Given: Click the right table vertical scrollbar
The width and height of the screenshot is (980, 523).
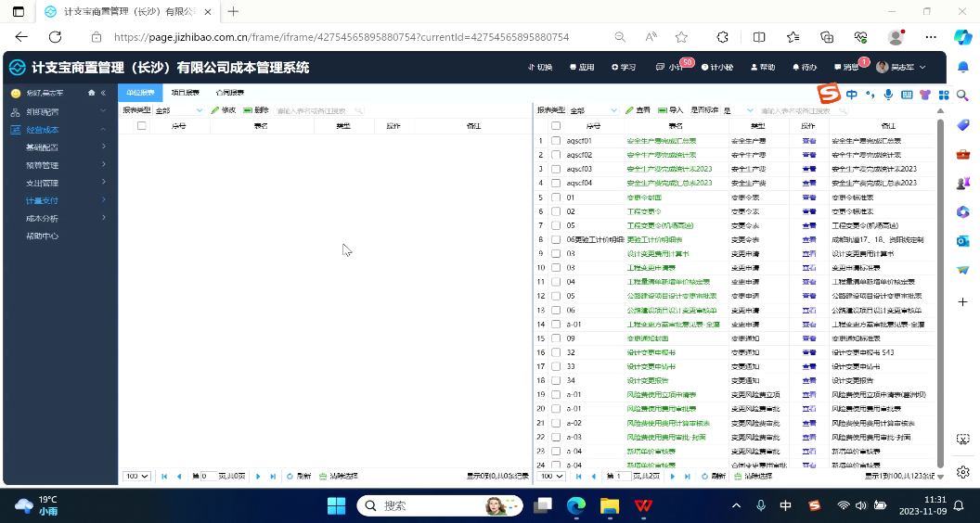Looking at the screenshot, I should [940, 291].
